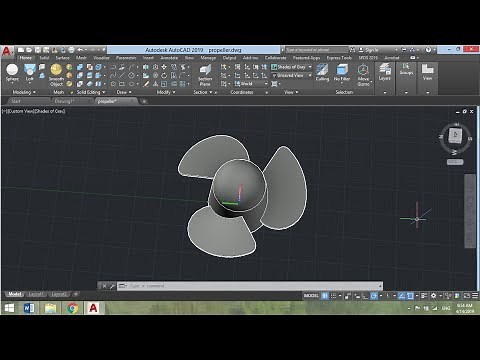Viewport: 480px width, 360px height.
Task: Expand the Draw panel dropdown
Action: (x=124, y=92)
